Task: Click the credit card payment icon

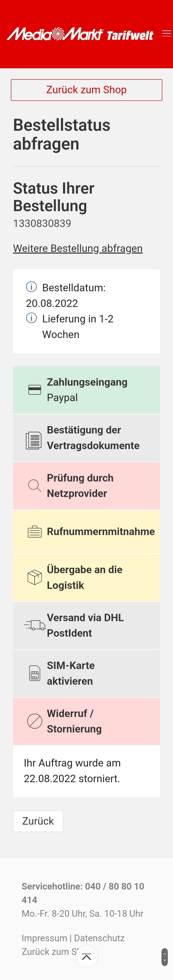Action: 35,390
